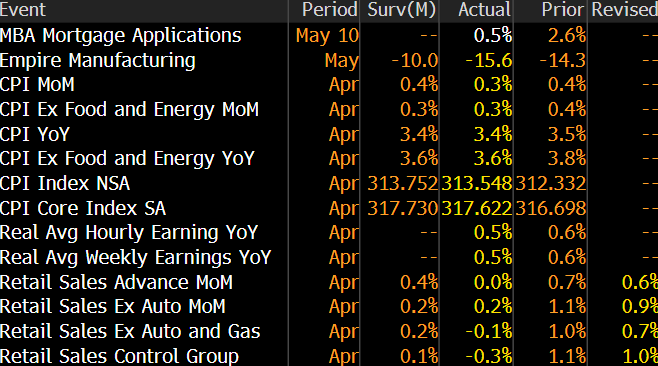Select the Revised column header
658x366 pixels.
[624, 10]
